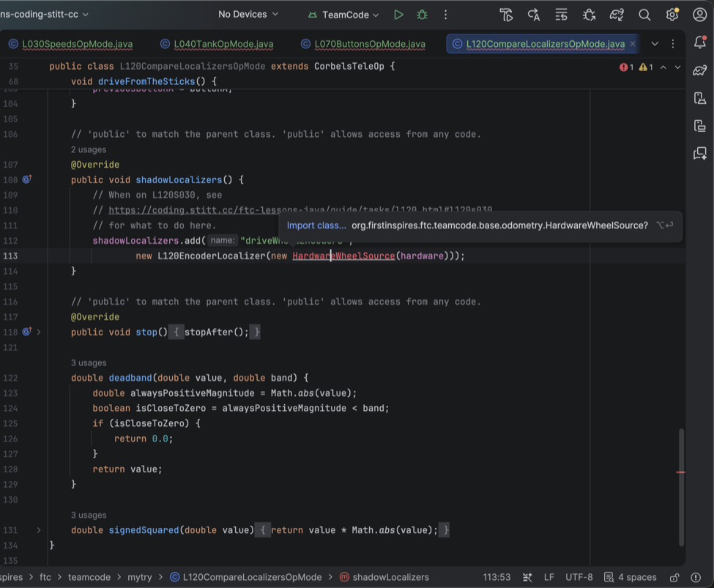Open the No Devices selector

pyautogui.click(x=248, y=14)
